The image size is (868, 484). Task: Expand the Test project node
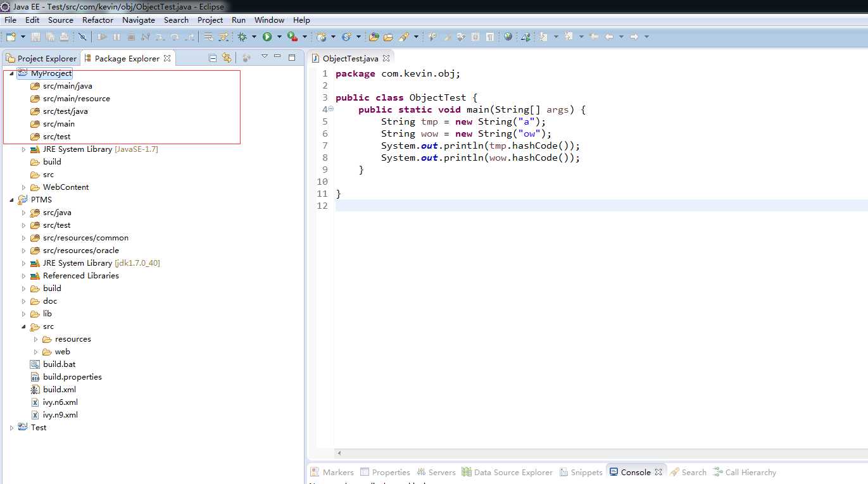(11, 428)
